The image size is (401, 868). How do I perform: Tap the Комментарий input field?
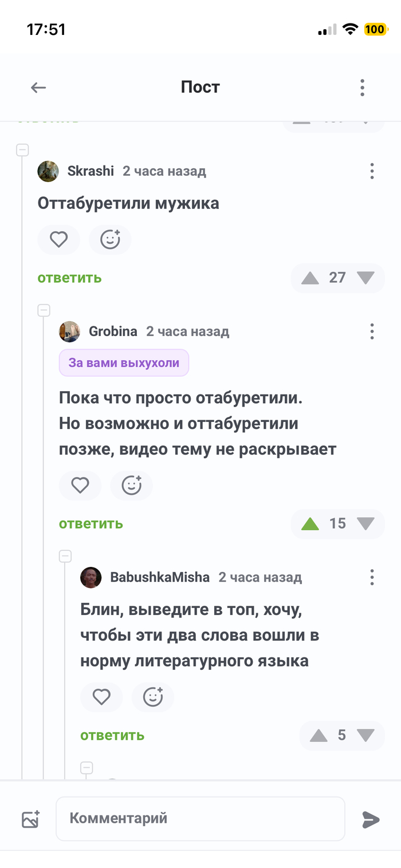click(x=200, y=819)
